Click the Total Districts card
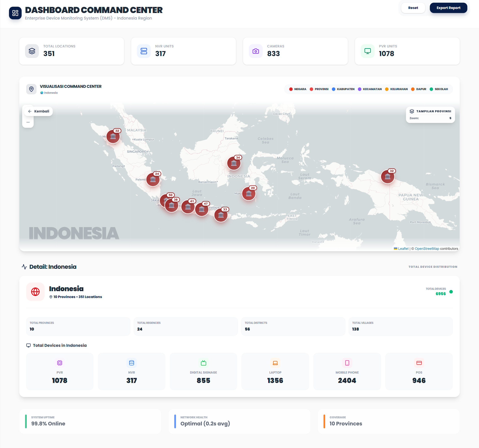The image size is (479, 448). [x=293, y=326]
